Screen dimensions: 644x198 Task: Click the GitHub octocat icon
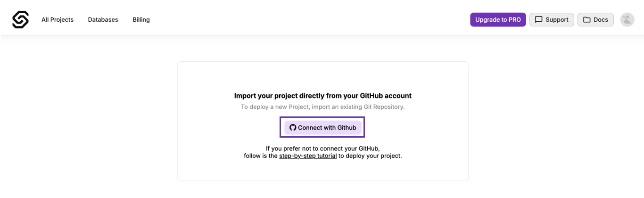pyautogui.click(x=293, y=128)
